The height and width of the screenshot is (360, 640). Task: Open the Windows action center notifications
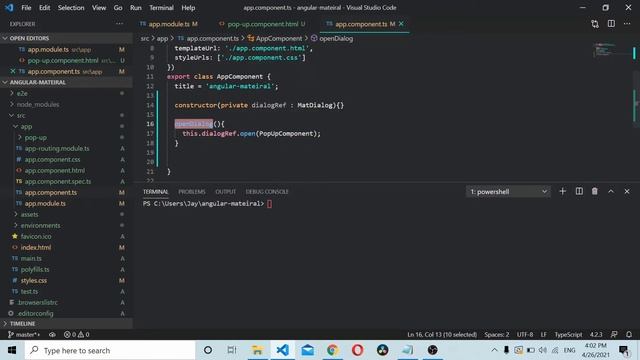(x=624, y=350)
